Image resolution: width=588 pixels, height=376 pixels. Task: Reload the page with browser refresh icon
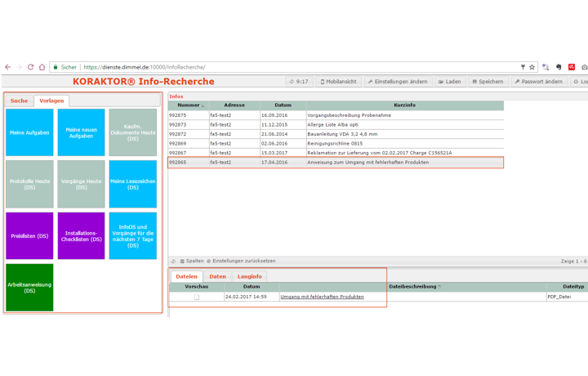30,67
